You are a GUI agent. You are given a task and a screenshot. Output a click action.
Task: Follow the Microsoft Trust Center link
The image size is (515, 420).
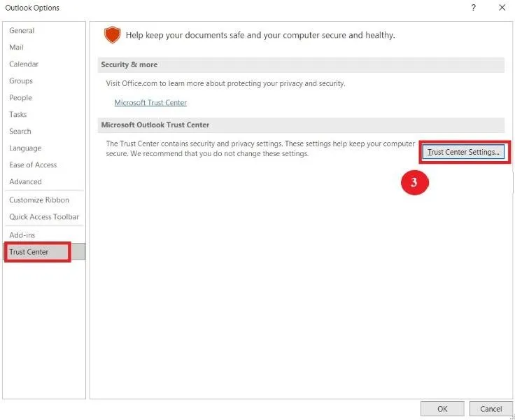coord(150,103)
